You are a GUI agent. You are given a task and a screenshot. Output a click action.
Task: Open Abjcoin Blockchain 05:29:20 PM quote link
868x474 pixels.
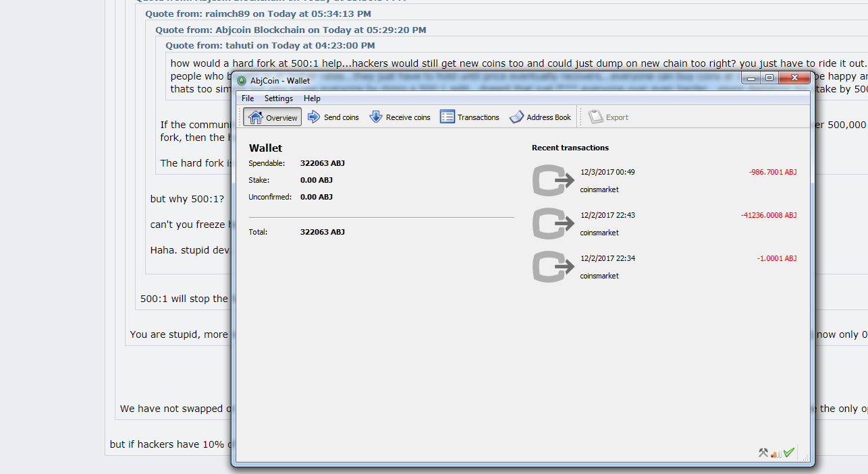tap(291, 30)
